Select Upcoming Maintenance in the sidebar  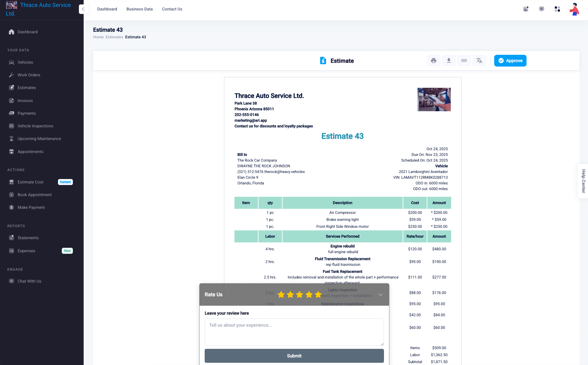point(39,139)
